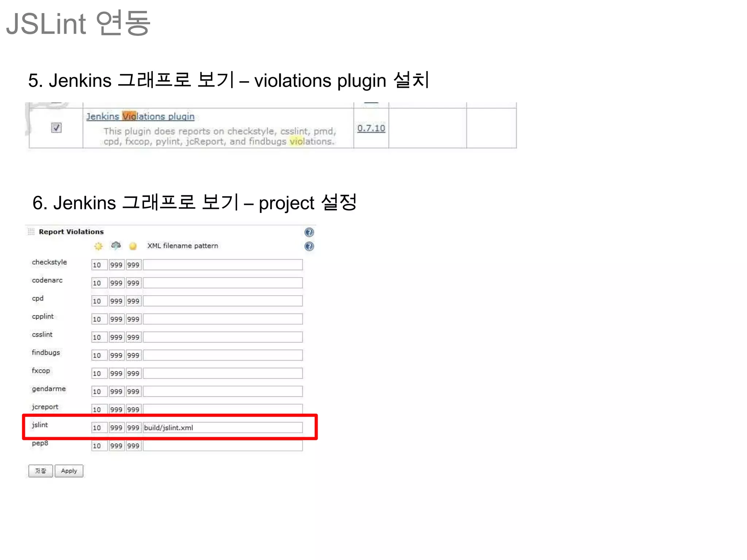Click the yellow unstable ball icon
The width and height of the screenshot is (747, 560).
click(x=133, y=246)
